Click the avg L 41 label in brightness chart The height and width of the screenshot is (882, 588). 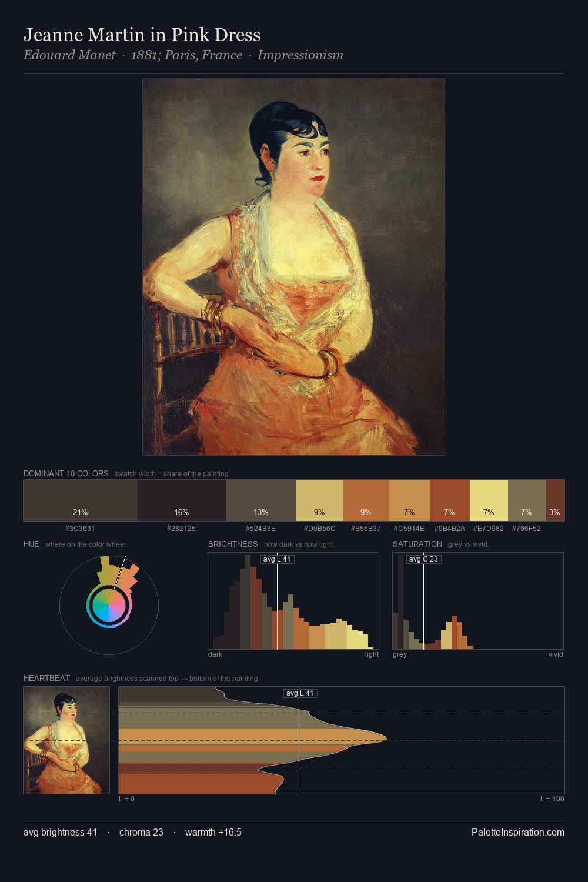[x=277, y=559]
